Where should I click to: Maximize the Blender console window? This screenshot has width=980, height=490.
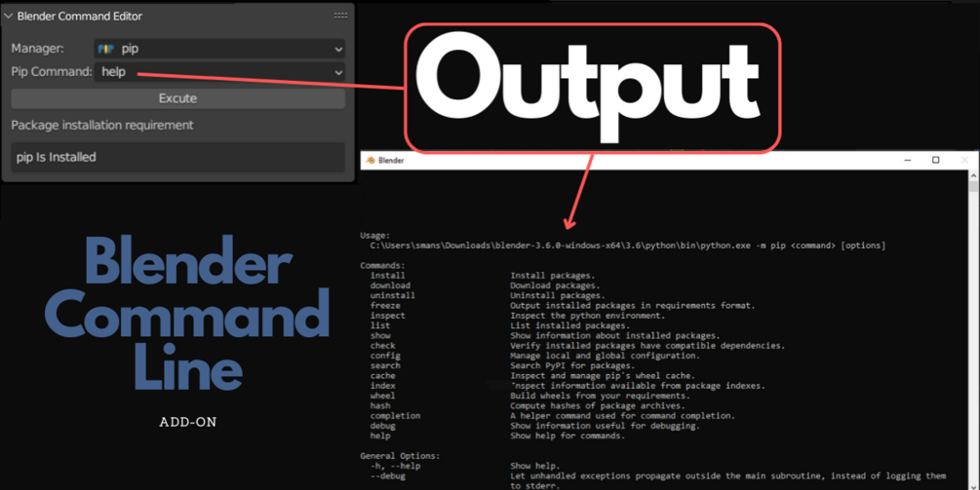(x=935, y=161)
